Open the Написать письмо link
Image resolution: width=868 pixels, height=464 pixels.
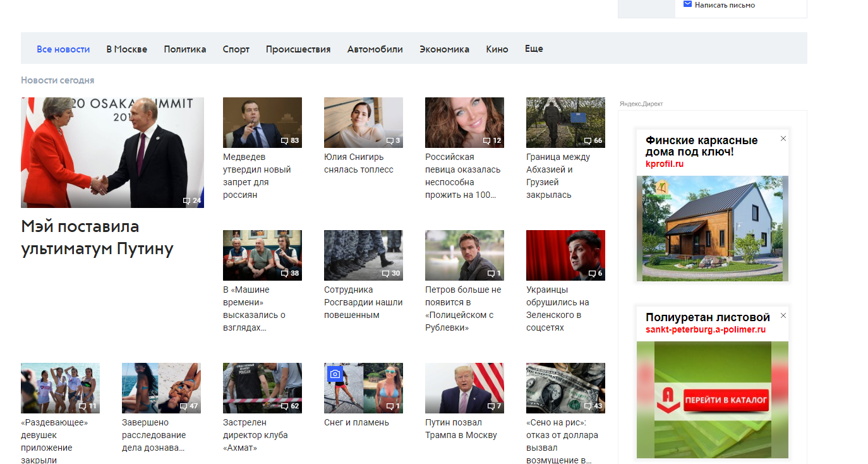coord(725,5)
